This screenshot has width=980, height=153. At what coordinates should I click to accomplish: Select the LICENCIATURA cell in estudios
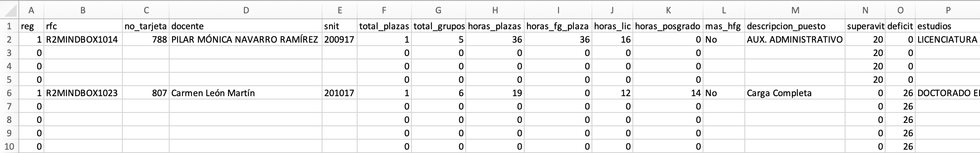click(x=948, y=39)
